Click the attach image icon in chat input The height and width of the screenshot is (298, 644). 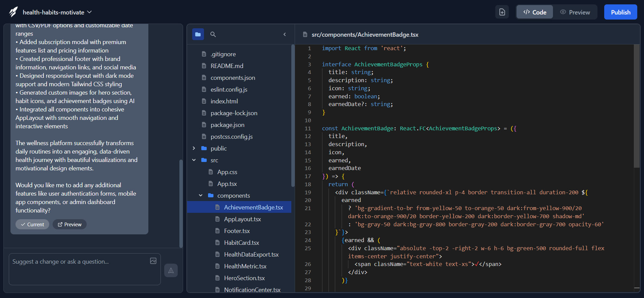pyautogui.click(x=153, y=261)
